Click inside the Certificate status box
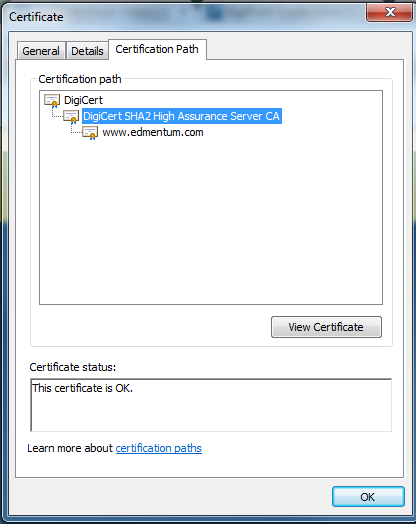The width and height of the screenshot is (419, 524). tap(211, 405)
